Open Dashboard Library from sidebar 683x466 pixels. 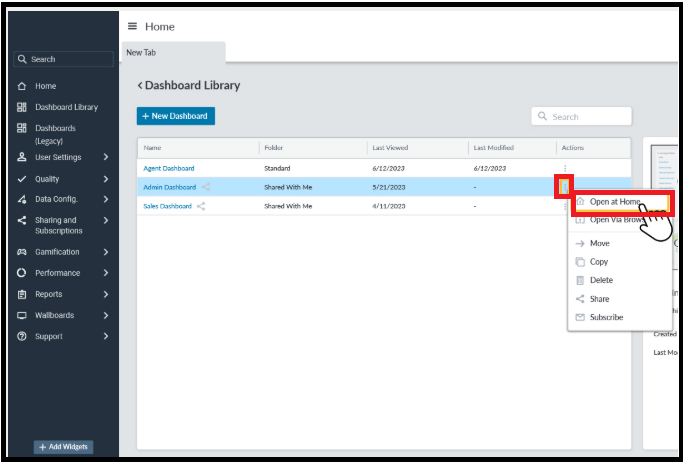pos(66,107)
